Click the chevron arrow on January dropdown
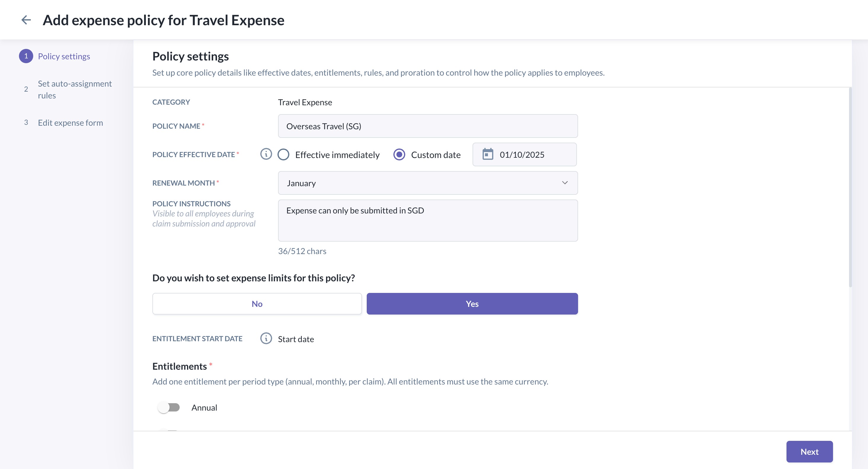Image resolution: width=868 pixels, height=469 pixels. coord(565,183)
